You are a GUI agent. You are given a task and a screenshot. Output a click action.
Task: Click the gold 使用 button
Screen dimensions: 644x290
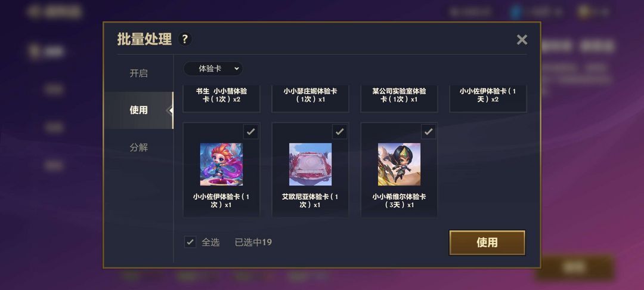(487, 242)
